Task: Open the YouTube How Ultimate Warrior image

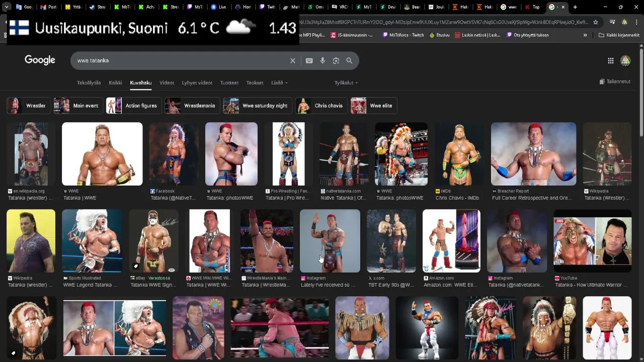Action: click(593, 241)
